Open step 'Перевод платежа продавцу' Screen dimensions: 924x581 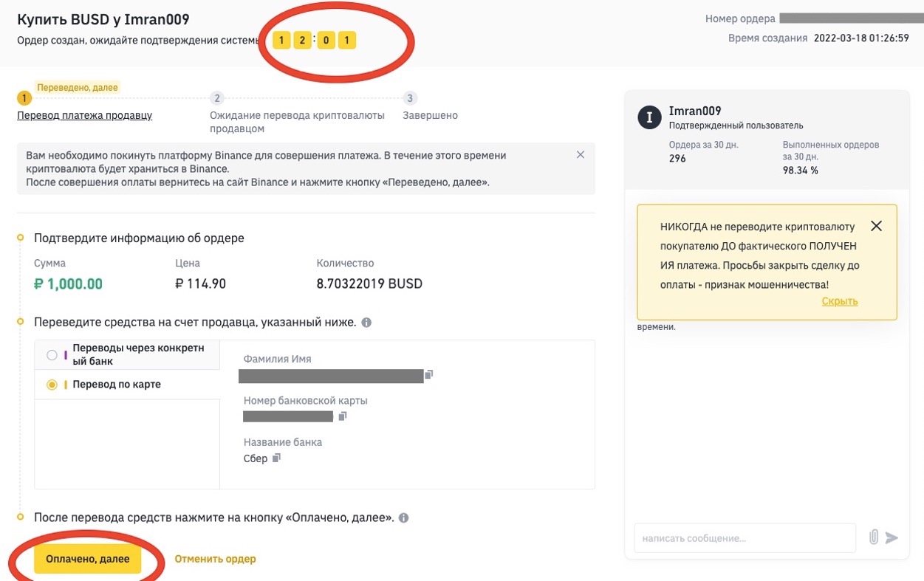[85, 115]
